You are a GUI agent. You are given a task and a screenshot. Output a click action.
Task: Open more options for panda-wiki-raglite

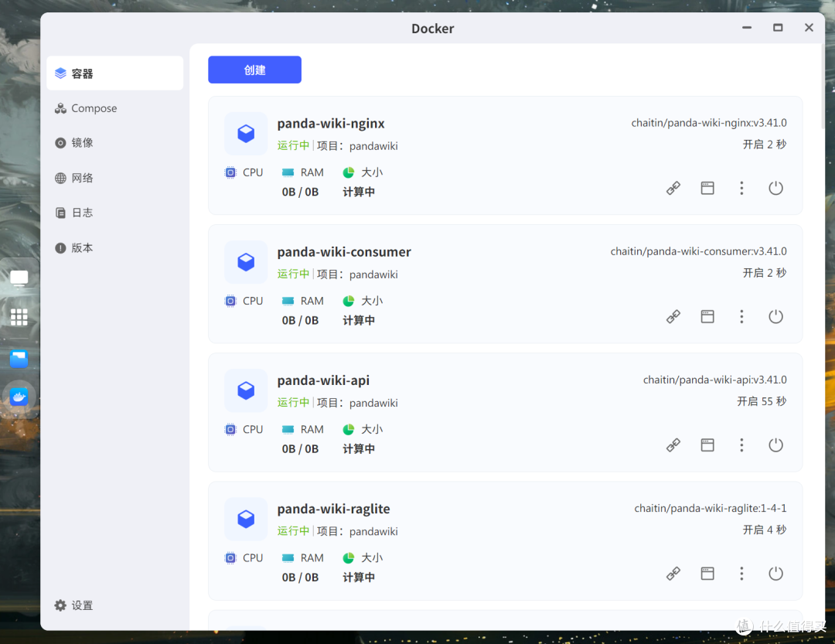(741, 573)
